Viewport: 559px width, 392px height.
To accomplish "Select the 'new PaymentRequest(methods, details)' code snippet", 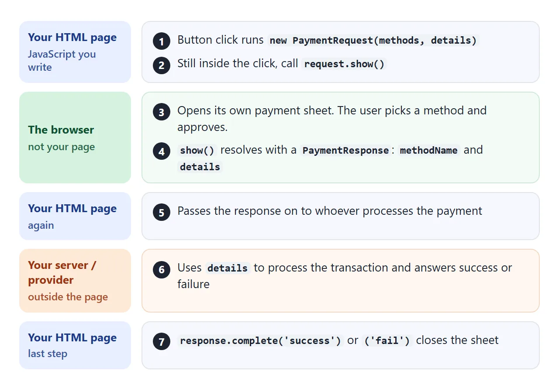I will pos(373,41).
